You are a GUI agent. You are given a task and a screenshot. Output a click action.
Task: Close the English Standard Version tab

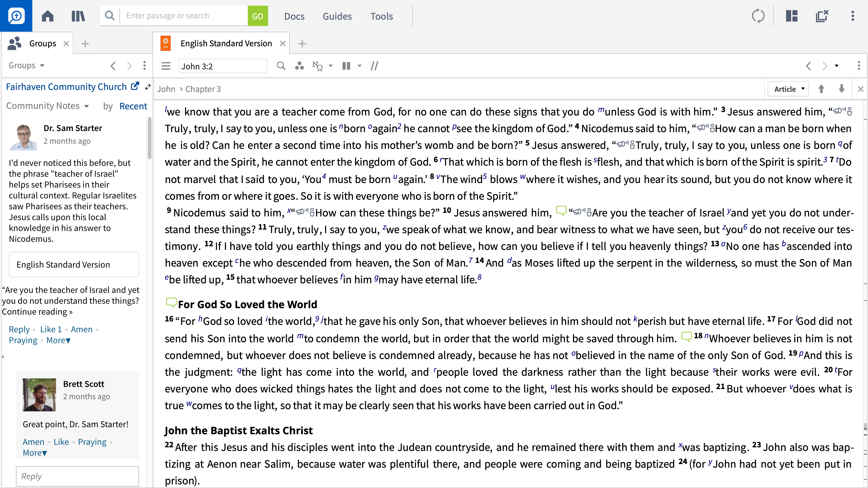[x=283, y=43]
